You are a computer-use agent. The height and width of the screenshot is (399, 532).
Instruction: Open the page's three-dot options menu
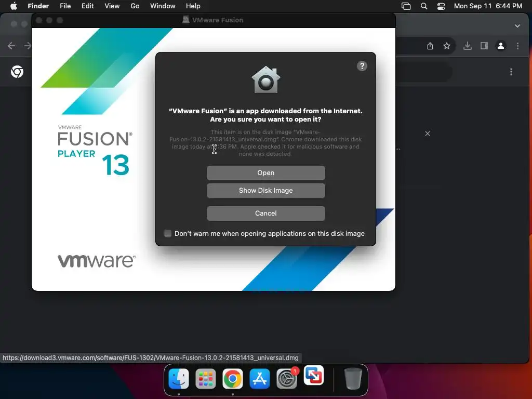click(511, 72)
